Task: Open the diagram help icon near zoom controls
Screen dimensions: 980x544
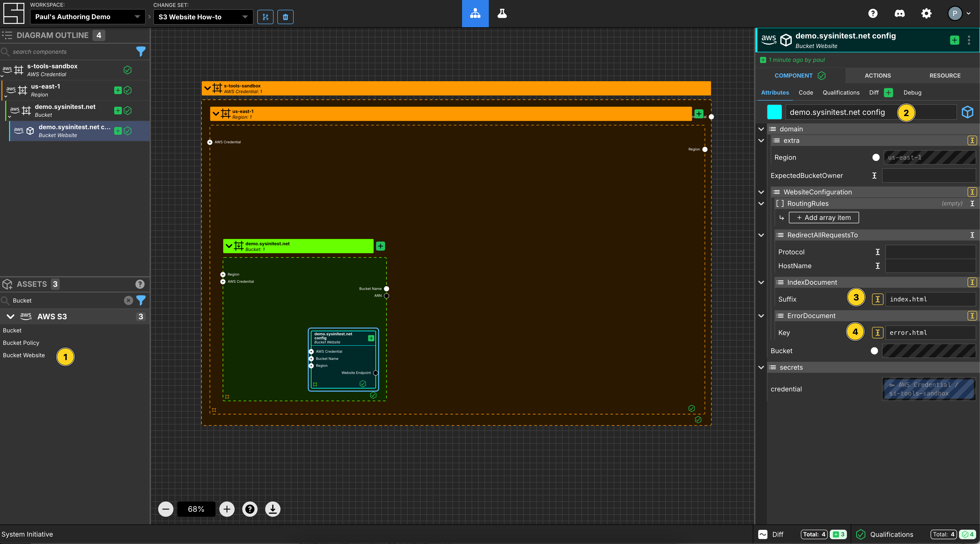Action: click(250, 509)
